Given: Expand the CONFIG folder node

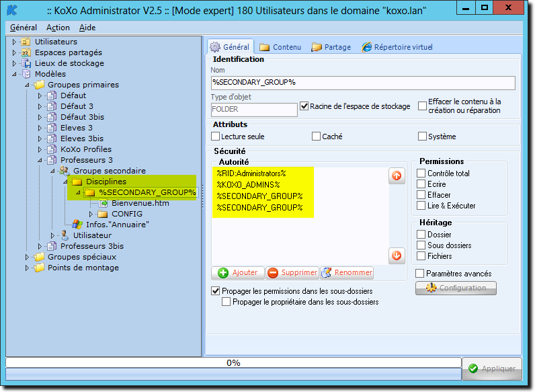Looking at the screenshot, I should [91, 214].
